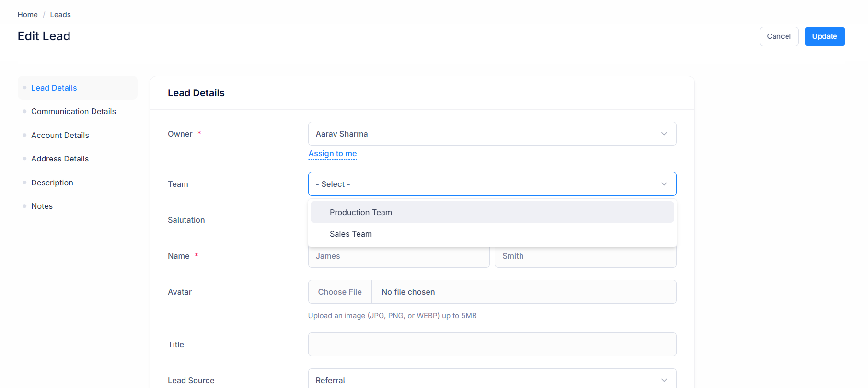This screenshot has width=868, height=388.
Task: Jump to Communication Details section
Action: [x=73, y=111]
